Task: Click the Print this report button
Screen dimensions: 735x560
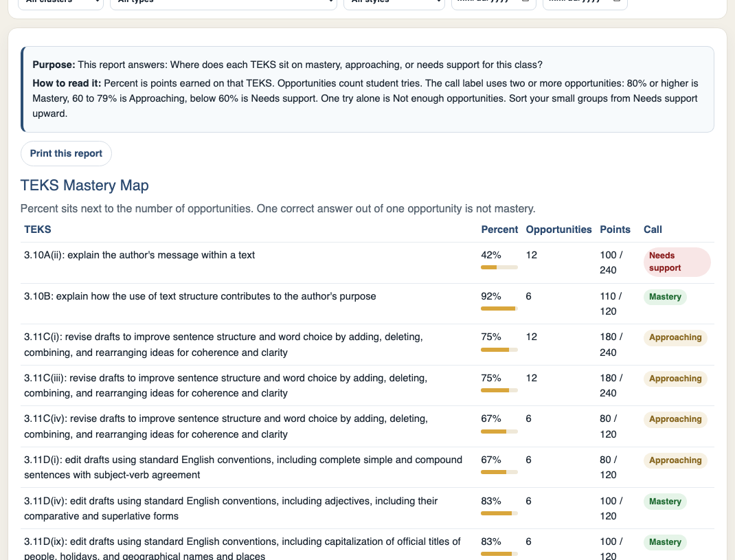Action: [x=66, y=153]
